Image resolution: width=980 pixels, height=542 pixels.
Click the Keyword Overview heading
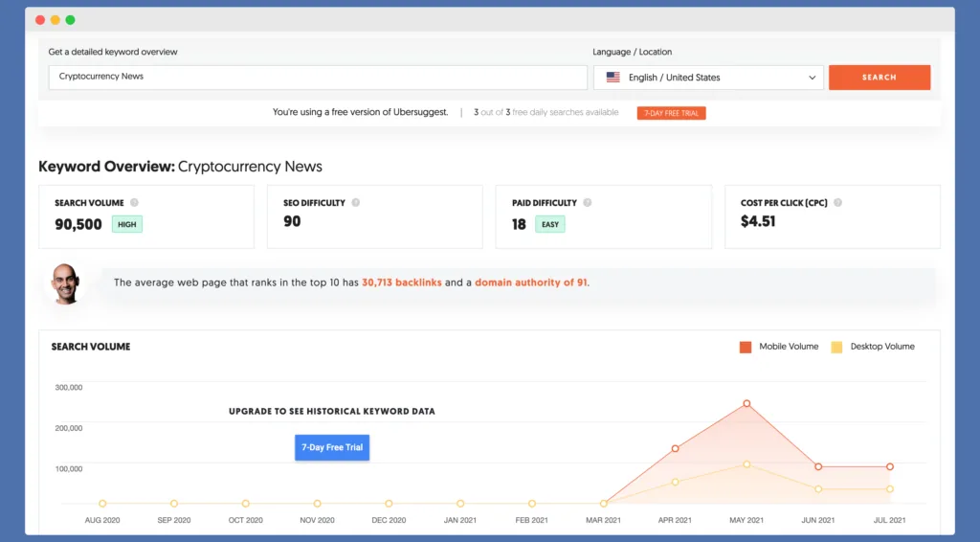(180, 167)
